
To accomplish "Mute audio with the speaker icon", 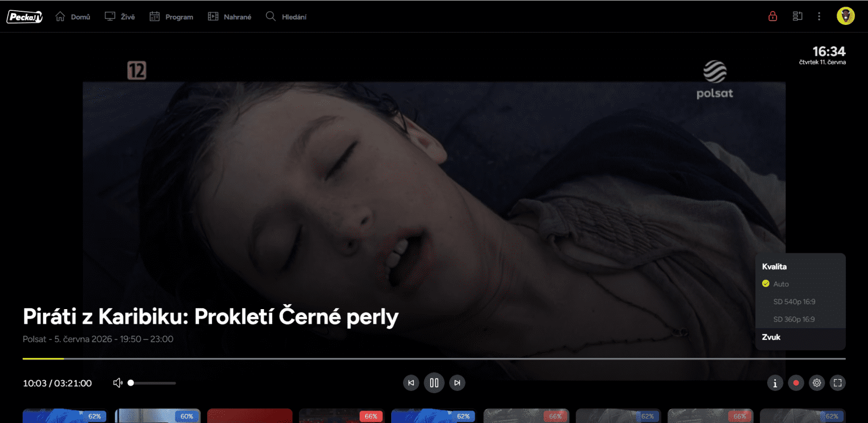I will coord(118,383).
